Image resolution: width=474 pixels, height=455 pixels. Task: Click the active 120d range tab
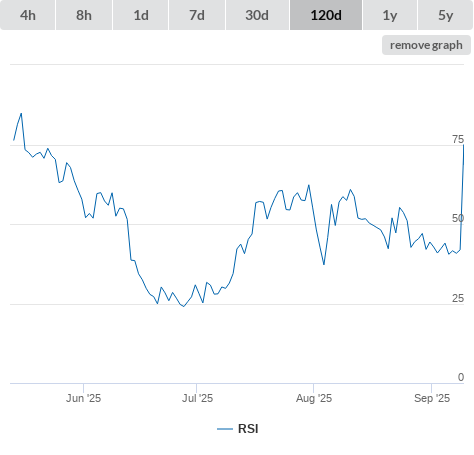(326, 15)
